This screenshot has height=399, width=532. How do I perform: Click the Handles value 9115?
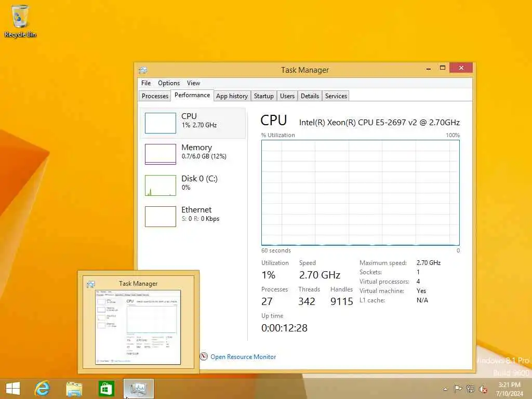[342, 301]
